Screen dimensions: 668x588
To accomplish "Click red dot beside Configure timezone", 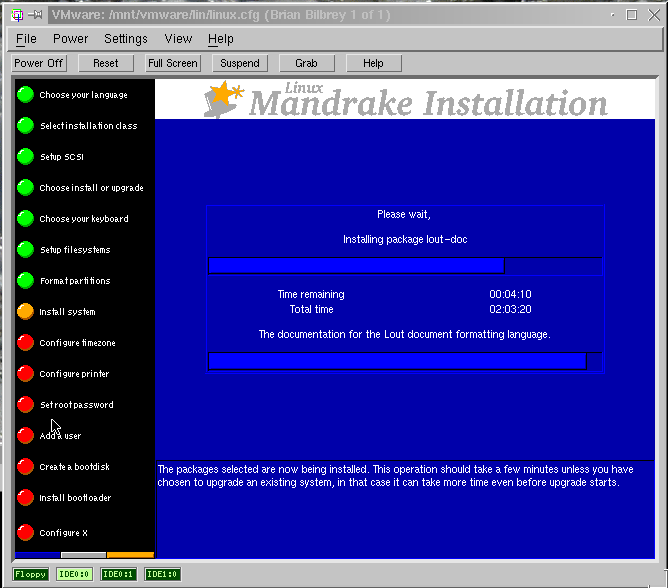I will click(25, 343).
